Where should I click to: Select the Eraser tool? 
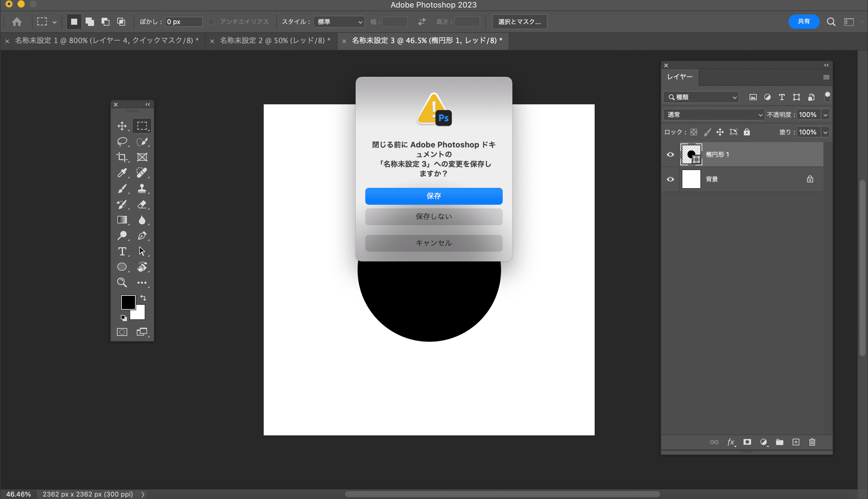pyautogui.click(x=142, y=204)
